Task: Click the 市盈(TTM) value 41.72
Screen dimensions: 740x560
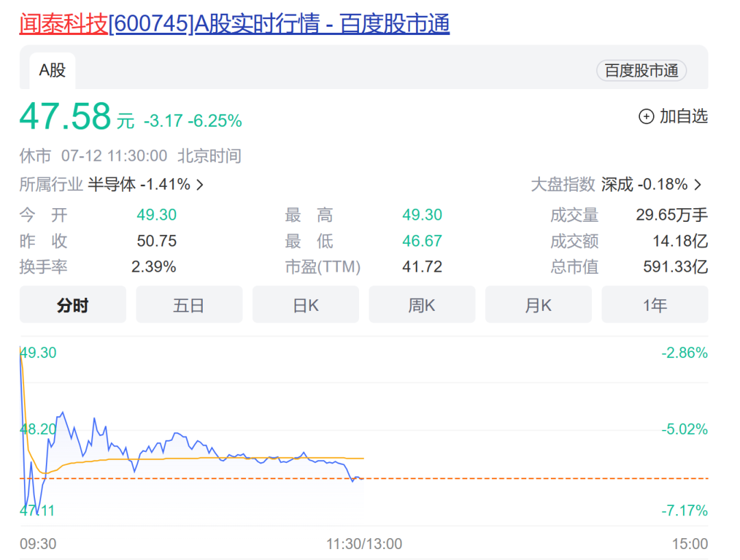Action: point(422,267)
